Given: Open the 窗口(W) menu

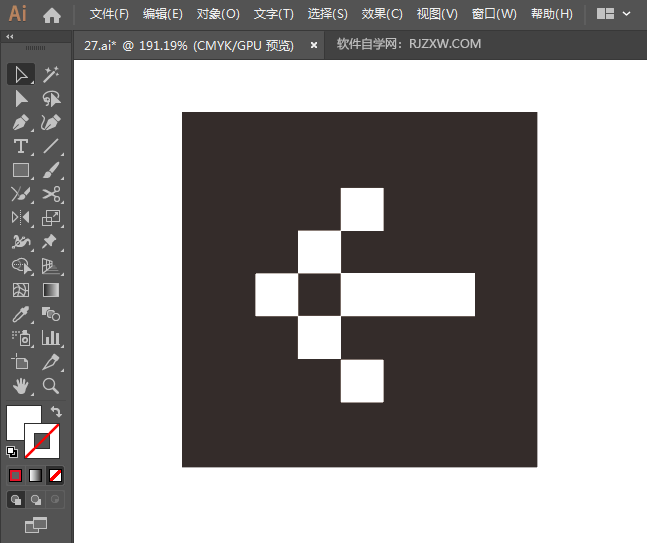Looking at the screenshot, I should (494, 14).
